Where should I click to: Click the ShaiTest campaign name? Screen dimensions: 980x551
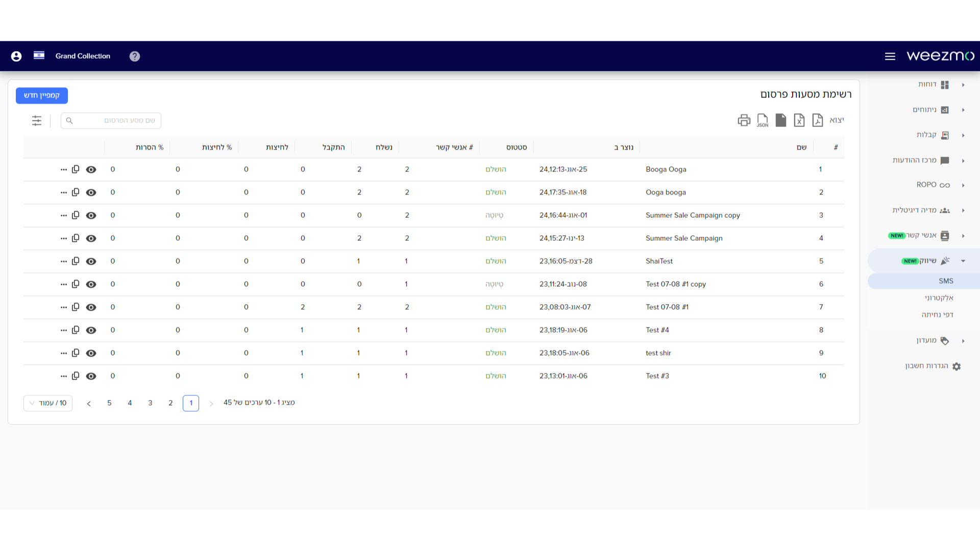tap(659, 261)
